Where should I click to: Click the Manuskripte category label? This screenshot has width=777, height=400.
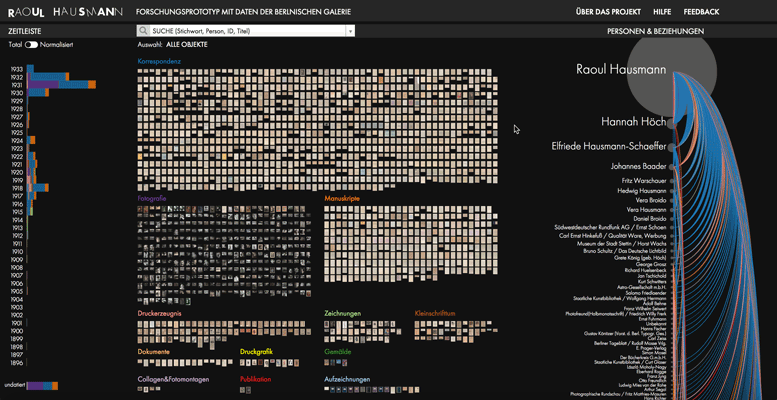tap(342, 199)
